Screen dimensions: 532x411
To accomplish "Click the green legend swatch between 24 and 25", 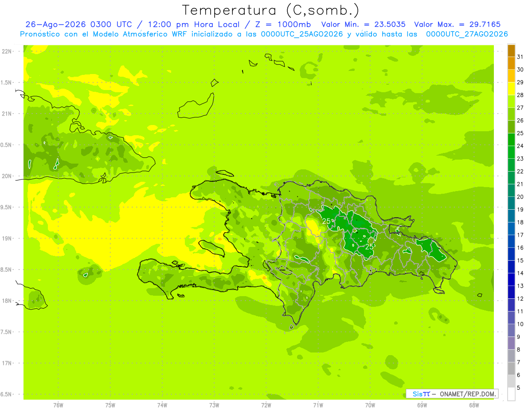I will [x=511, y=140].
